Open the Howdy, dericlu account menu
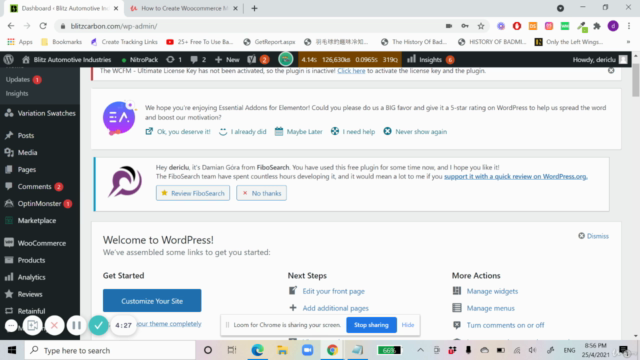This screenshot has height=360, width=640. click(x=600, y=60)
